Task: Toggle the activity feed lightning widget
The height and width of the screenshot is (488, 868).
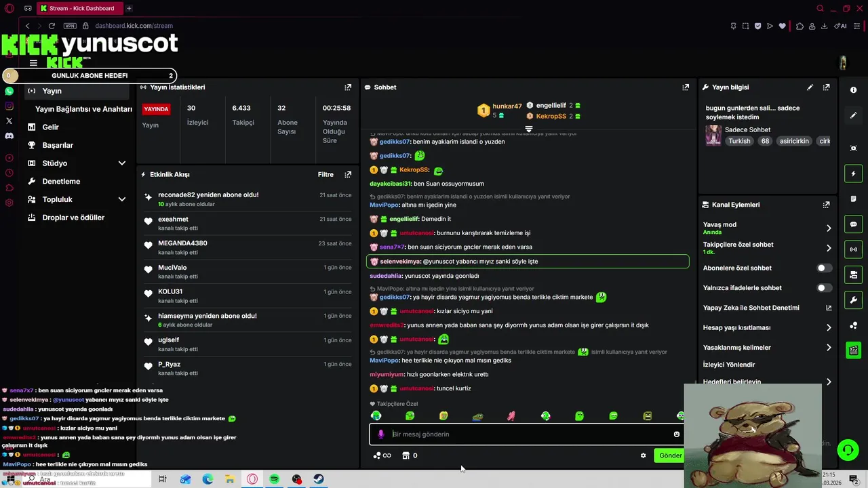Action: (854, 174)
